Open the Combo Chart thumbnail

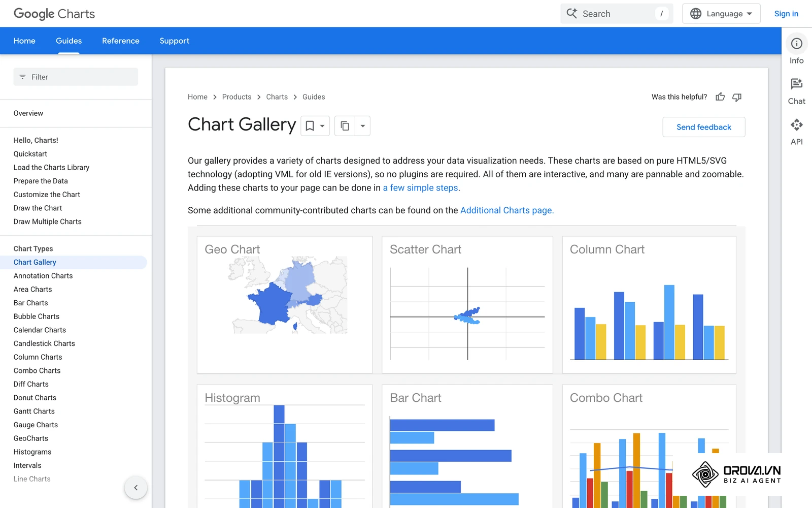649,446
